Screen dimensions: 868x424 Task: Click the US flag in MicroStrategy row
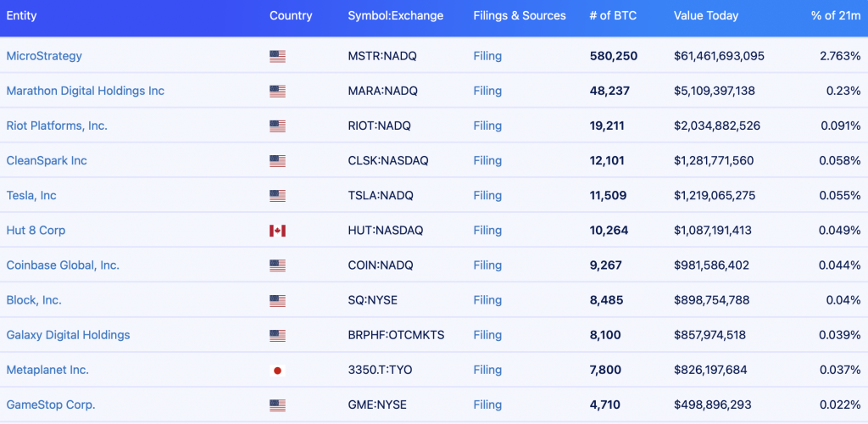coord(277,57)
